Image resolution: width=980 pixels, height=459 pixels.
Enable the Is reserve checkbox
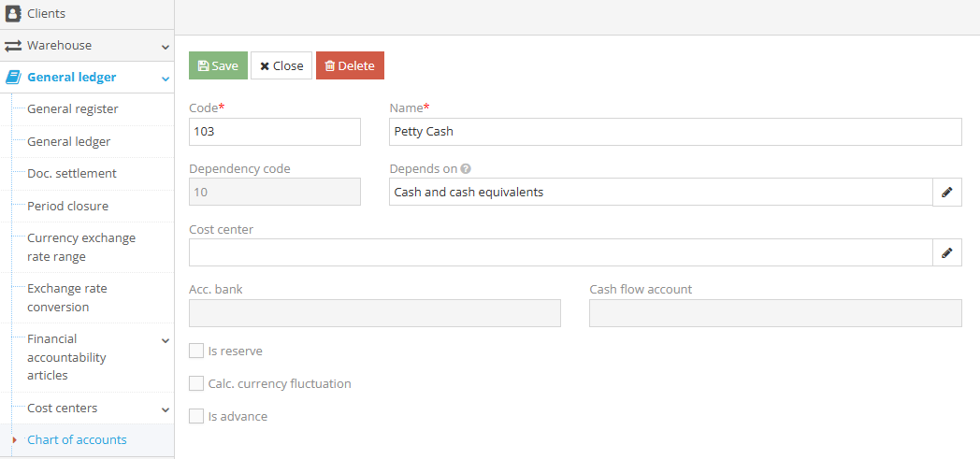coord(196,351)
